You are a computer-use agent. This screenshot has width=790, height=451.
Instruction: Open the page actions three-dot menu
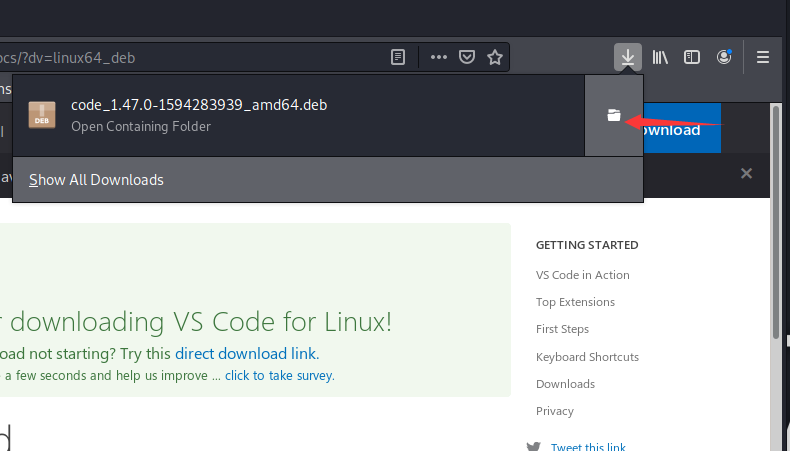click(x=438, y=57)
